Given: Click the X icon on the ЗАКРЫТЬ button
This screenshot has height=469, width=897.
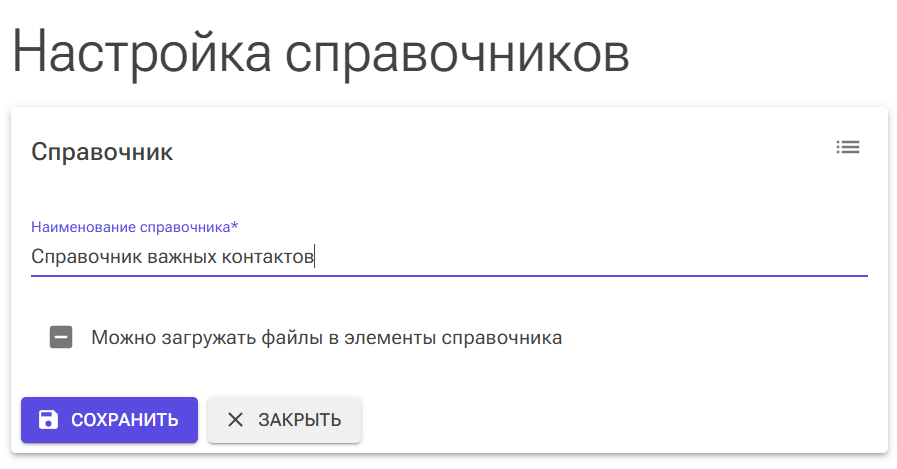Looking at the screenshot, I should coord(235,420).
